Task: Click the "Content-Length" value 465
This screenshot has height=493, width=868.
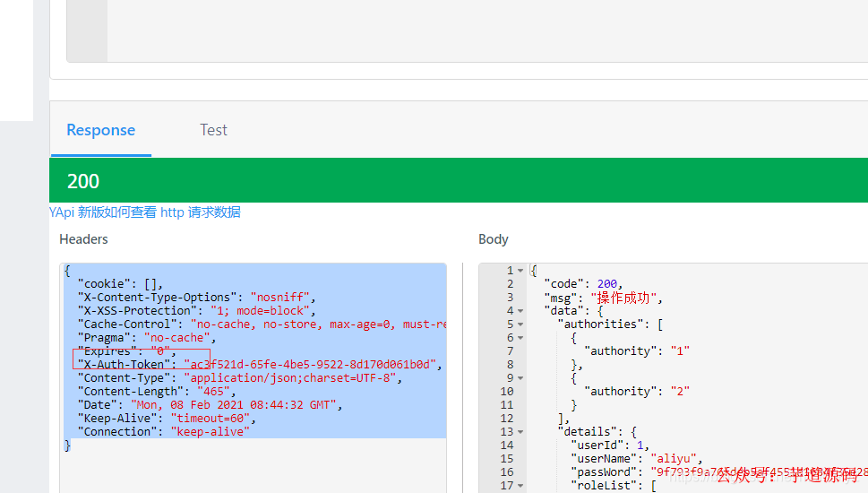Action: pos(214,392)
